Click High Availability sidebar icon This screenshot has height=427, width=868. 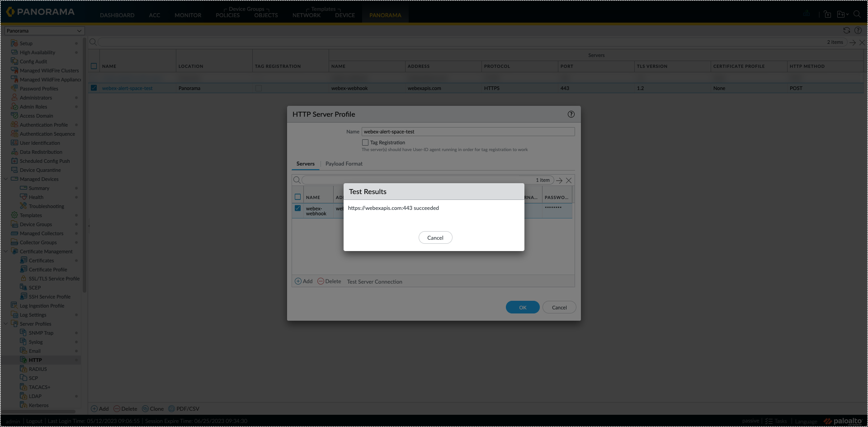click(x=14, y=52)
